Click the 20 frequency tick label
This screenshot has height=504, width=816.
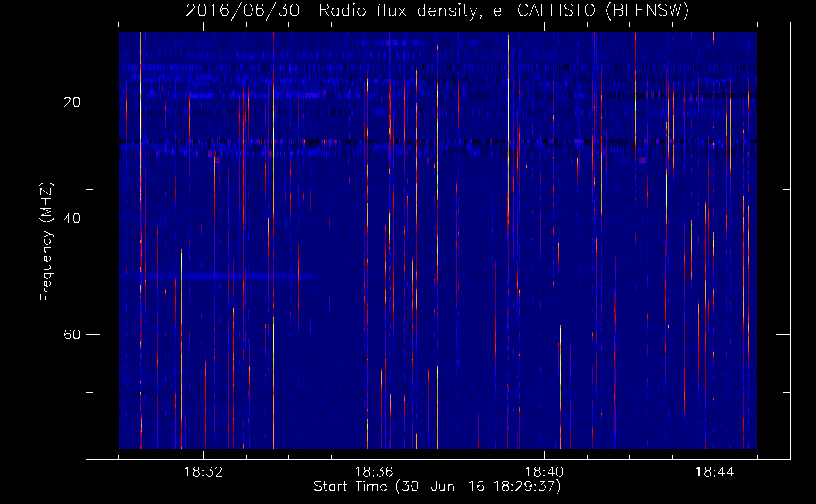tap(72, 102)
